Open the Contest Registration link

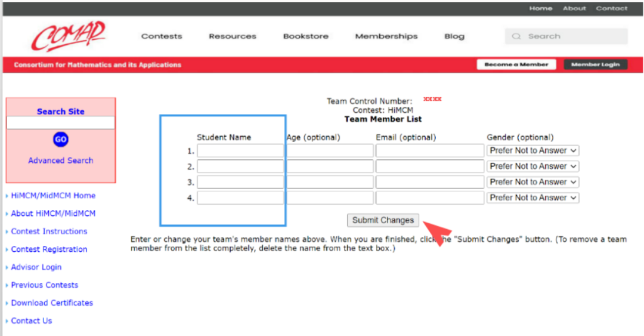tap(49, 249)
